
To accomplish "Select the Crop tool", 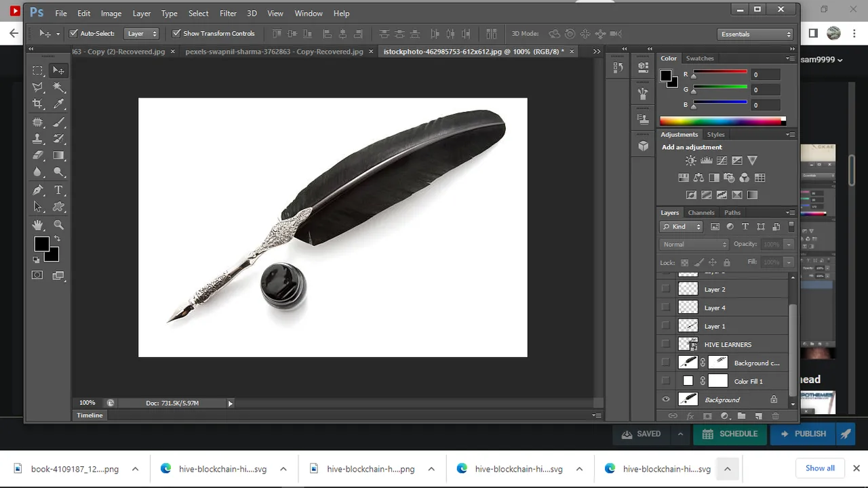I will click(x=38, y=104).
